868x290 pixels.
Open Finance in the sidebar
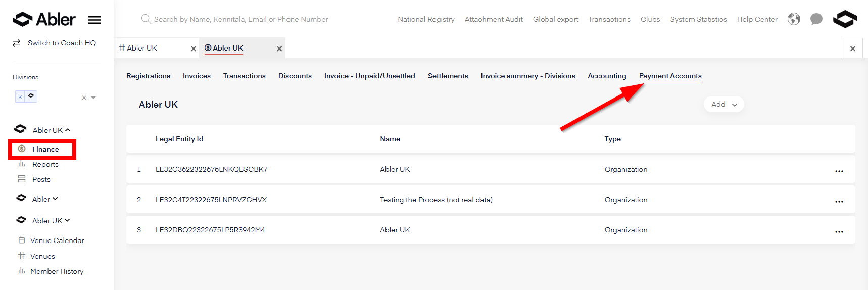pos(45,149)
